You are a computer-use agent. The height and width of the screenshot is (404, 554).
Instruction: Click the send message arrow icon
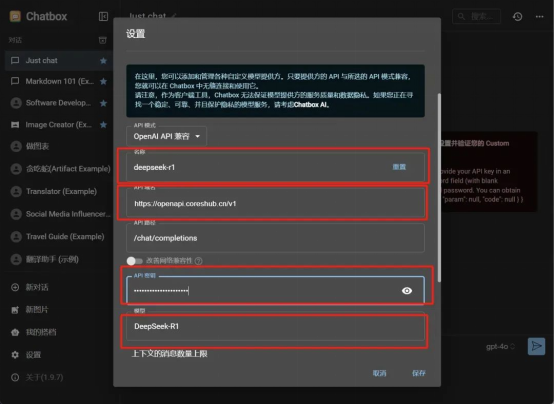pos(536,346)
